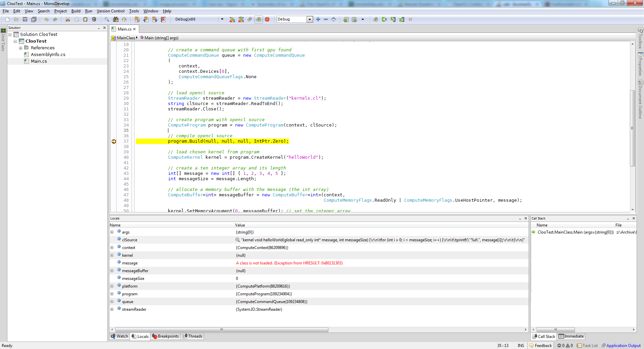Expand the context variable in Locals
Screen dimensions: 644x349
point(112,248)
